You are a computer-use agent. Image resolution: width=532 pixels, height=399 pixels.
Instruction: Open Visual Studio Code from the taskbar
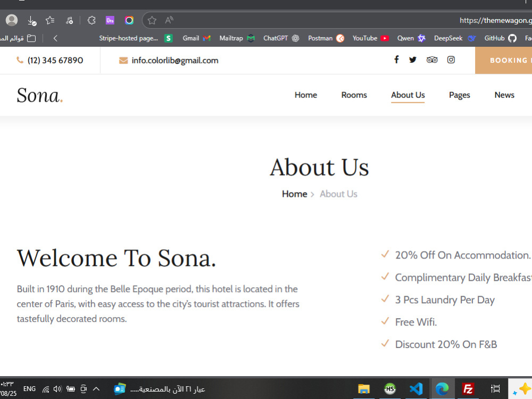point(416,389)
